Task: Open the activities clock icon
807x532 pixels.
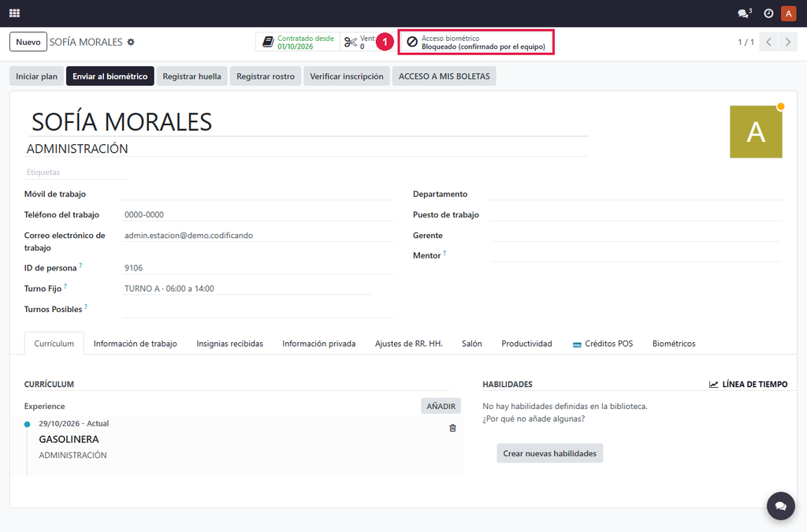Action: click(768, 13)
